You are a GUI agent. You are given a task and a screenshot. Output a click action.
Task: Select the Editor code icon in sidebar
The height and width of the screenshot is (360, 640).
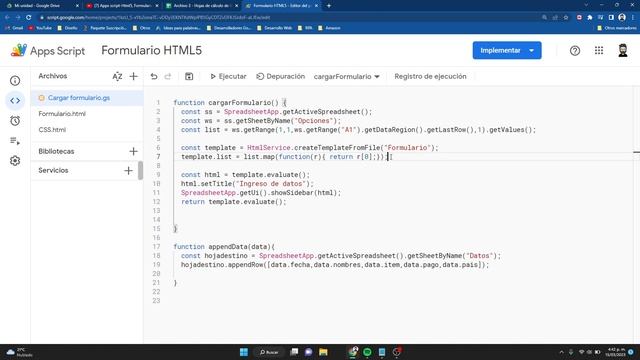tap(15, 100)
